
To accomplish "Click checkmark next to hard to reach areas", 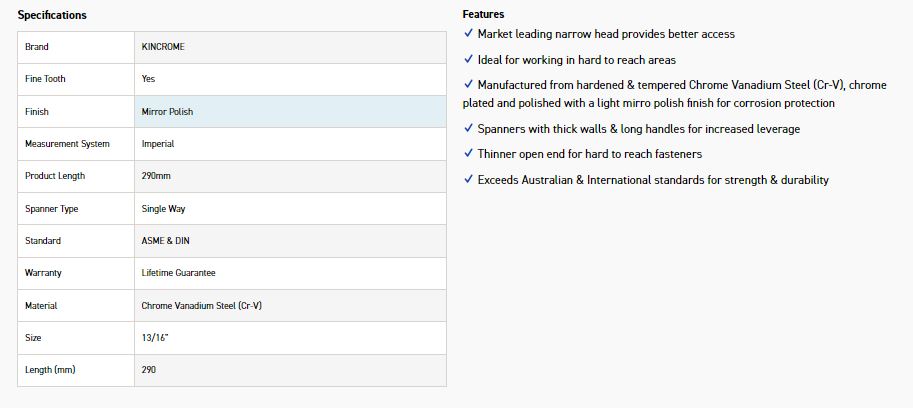I will 468,59.
